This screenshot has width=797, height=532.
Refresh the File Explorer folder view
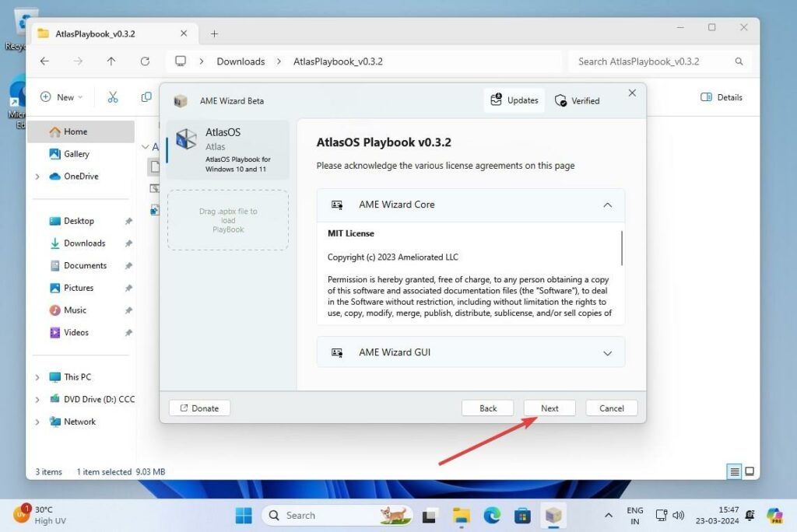click(x=145, y=61)
